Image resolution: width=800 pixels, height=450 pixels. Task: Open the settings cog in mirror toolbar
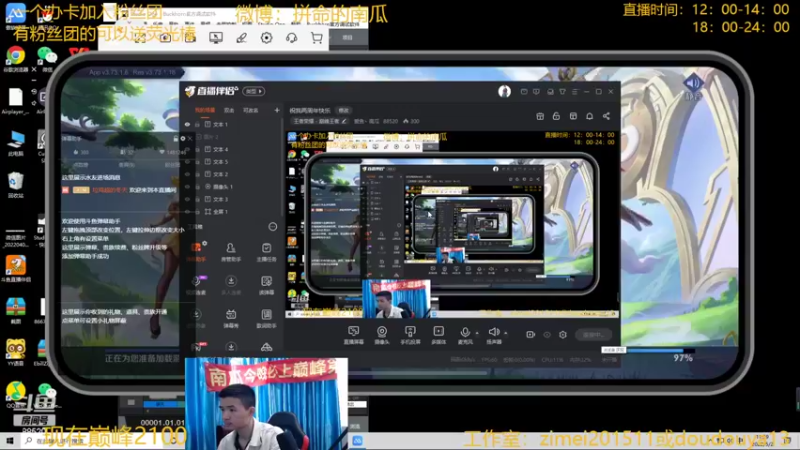point(266,38)
